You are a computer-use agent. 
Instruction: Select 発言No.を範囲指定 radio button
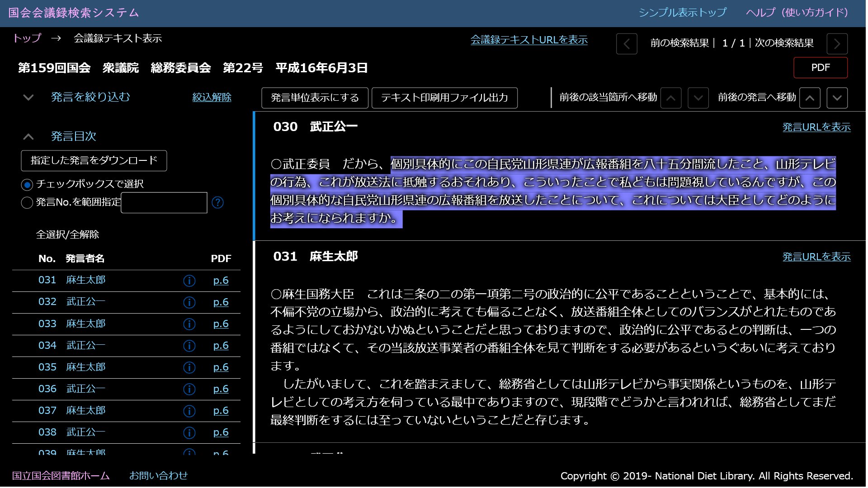pyautogui.click(x=27, y=202)
